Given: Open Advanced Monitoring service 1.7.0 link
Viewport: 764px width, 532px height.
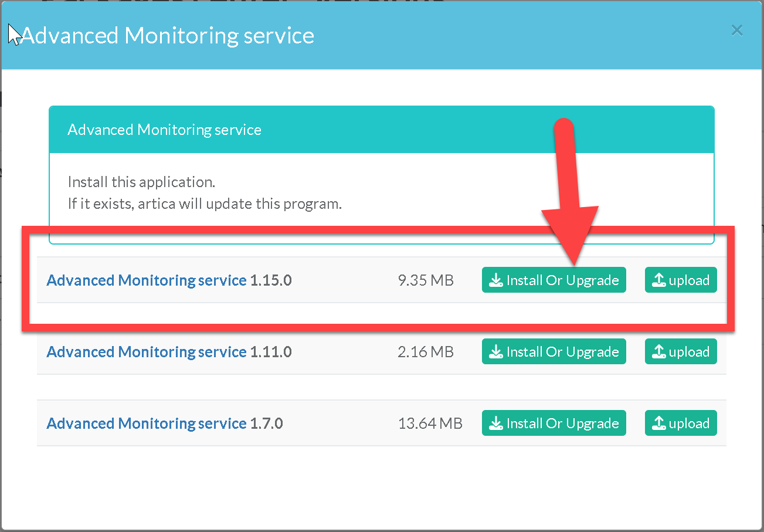Looking at the screenshot, I should tap(147, 423).
